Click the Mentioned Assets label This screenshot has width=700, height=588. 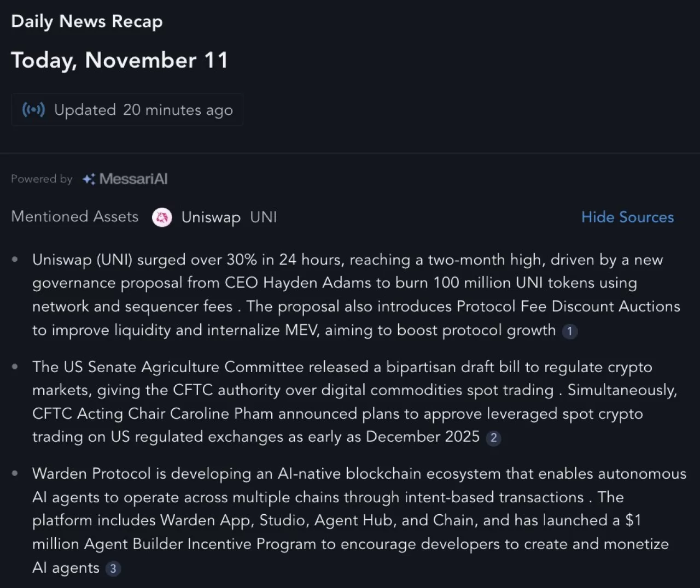[75, 216]
